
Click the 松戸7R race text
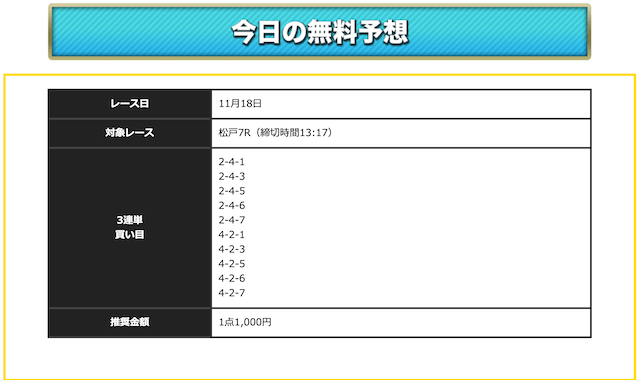(x=234, y=133)
